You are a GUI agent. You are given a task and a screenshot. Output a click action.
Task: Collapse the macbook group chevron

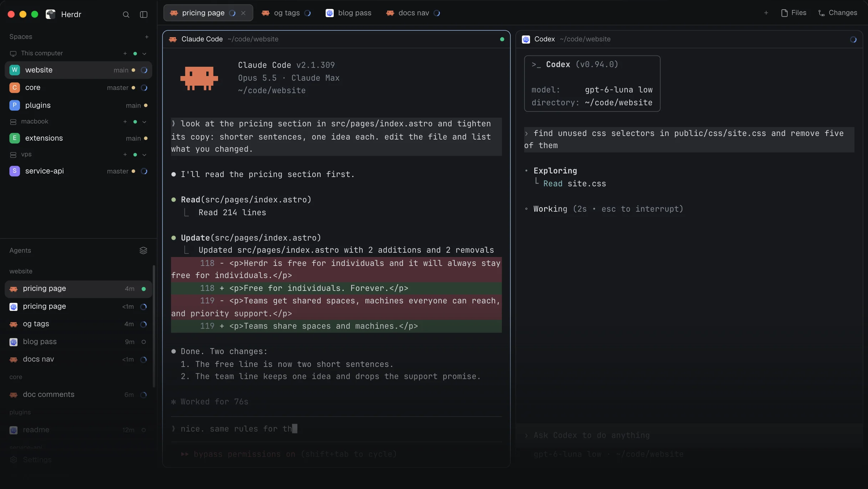(145, 122)
